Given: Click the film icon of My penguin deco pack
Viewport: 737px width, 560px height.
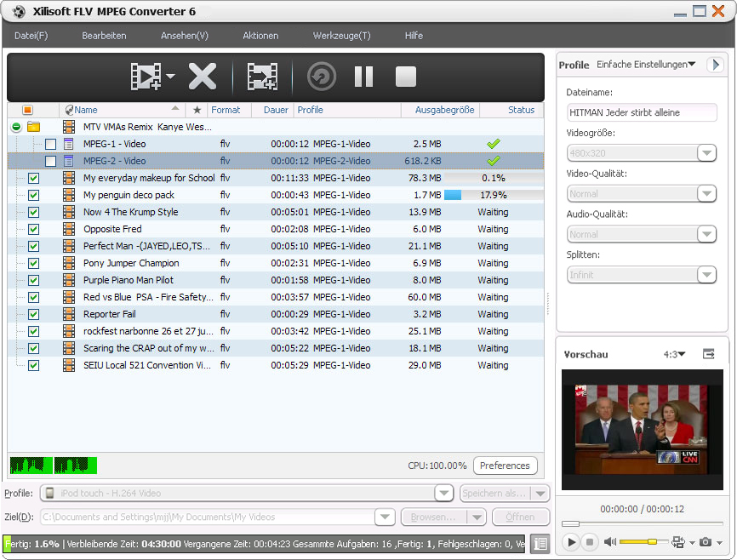Looking at the screenshot, I should coord(69,195).
